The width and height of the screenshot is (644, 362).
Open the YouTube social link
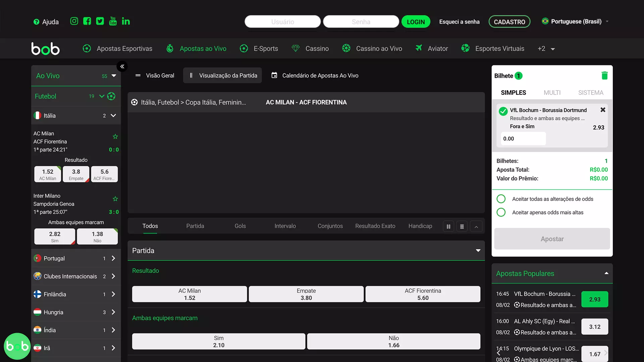point(113,21)
